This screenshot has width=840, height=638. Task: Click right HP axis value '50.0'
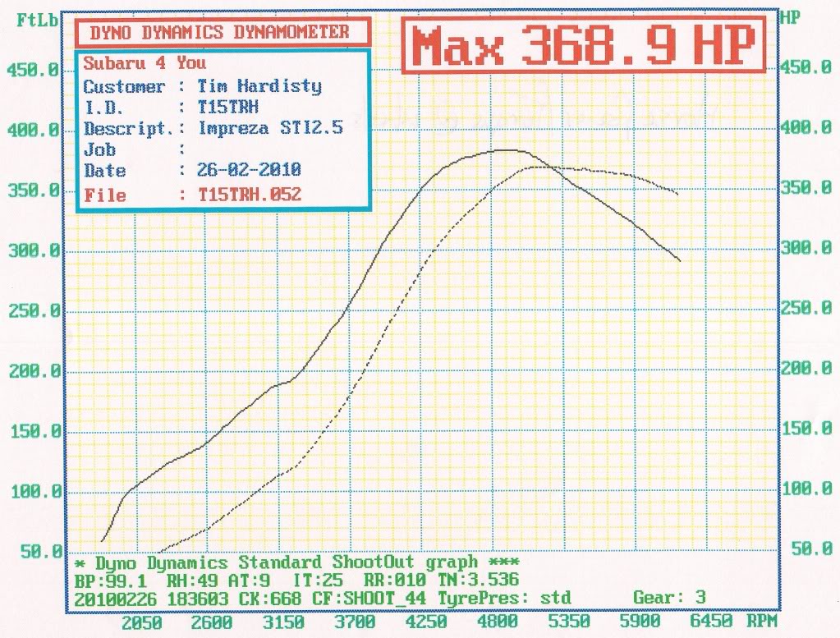[x=813, y=548]
